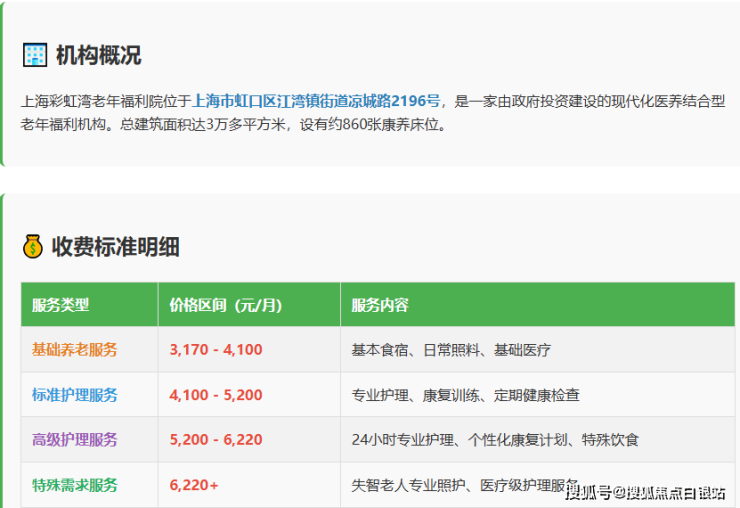Select the 收费标准明细 section heading
This screenshot has height=508, width=740.
(115, 247)
